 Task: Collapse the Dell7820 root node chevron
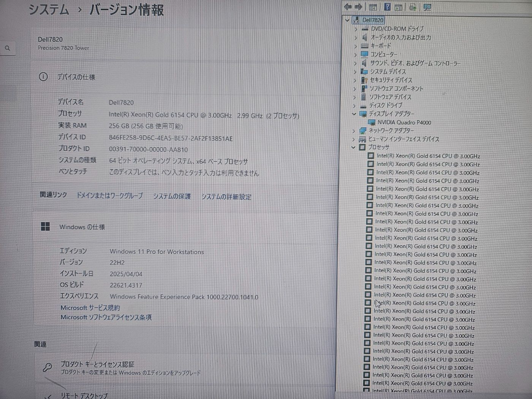coord(347,20)
